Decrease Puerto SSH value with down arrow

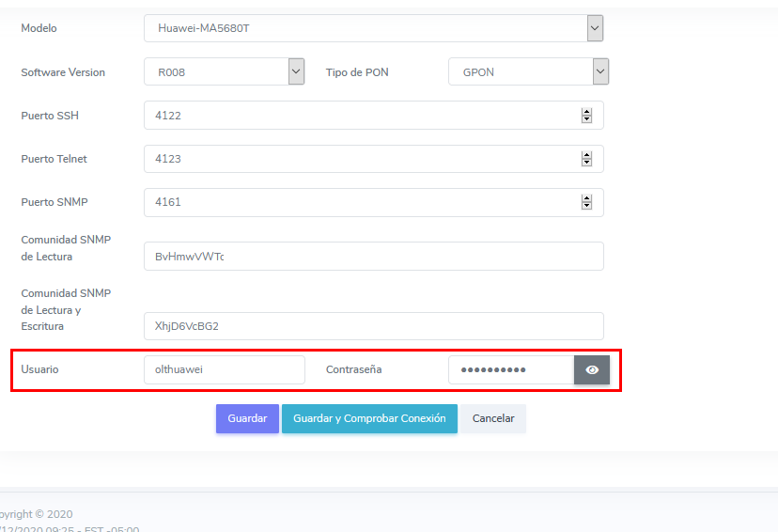pos(586,119)
